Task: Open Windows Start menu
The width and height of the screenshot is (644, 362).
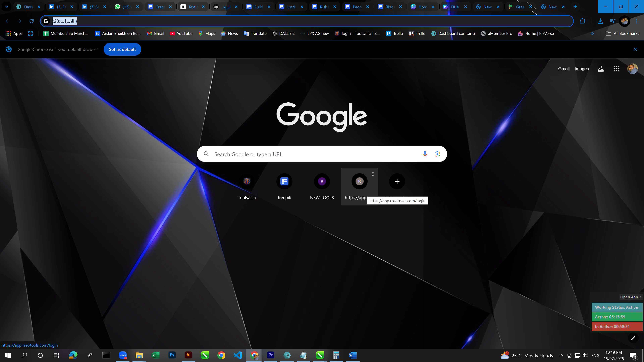Action: (8, 355)
